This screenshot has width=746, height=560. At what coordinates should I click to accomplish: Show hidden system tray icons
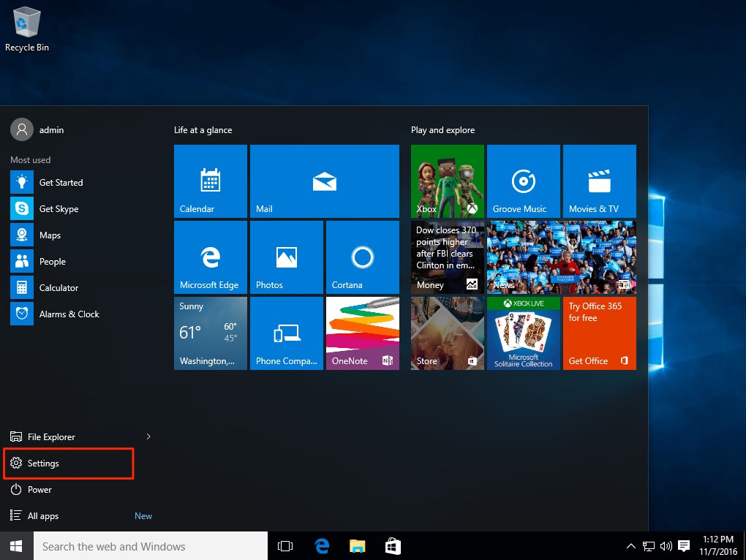(631, 546)
